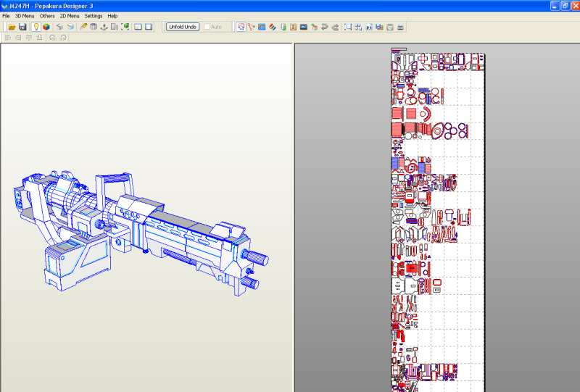Click the unfolded pattern sheet in 2D view

pyautogui.click(x=438, y=222)
